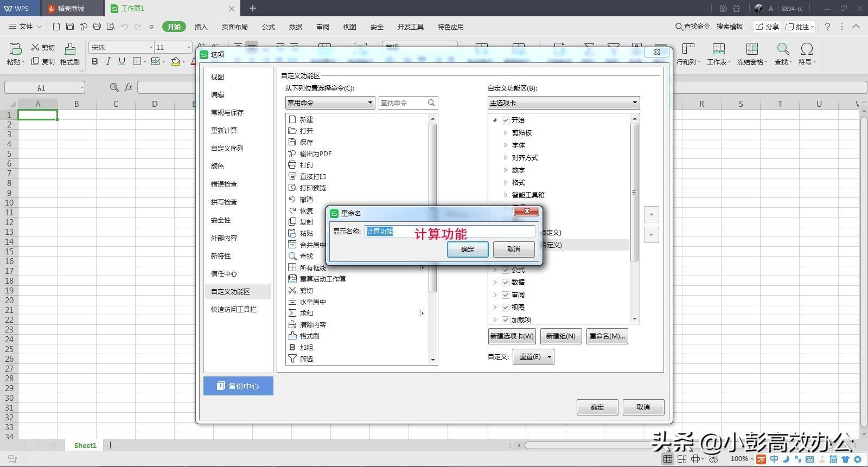This screenshot has width=868, height=467.
Task: Open Rows and Columns (行和列) ribbon tool
Action: (x=688, y=54)
